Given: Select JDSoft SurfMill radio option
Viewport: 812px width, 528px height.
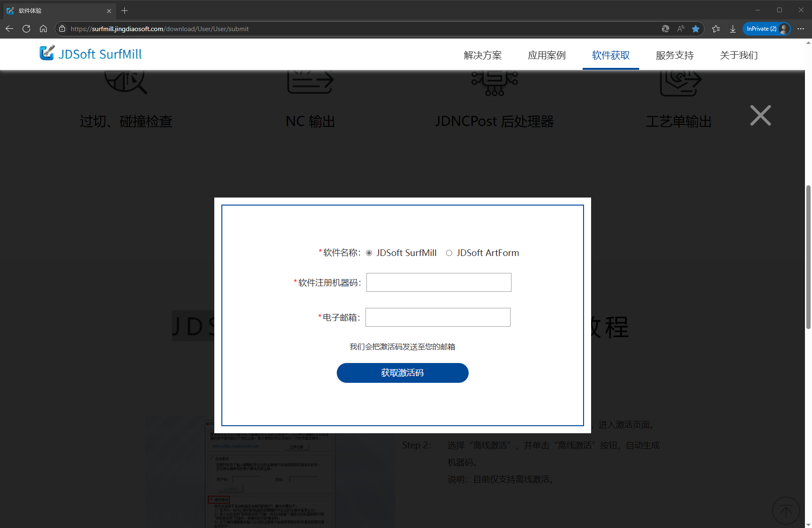Looking at the screenshot, I should [x=369, y=253].
